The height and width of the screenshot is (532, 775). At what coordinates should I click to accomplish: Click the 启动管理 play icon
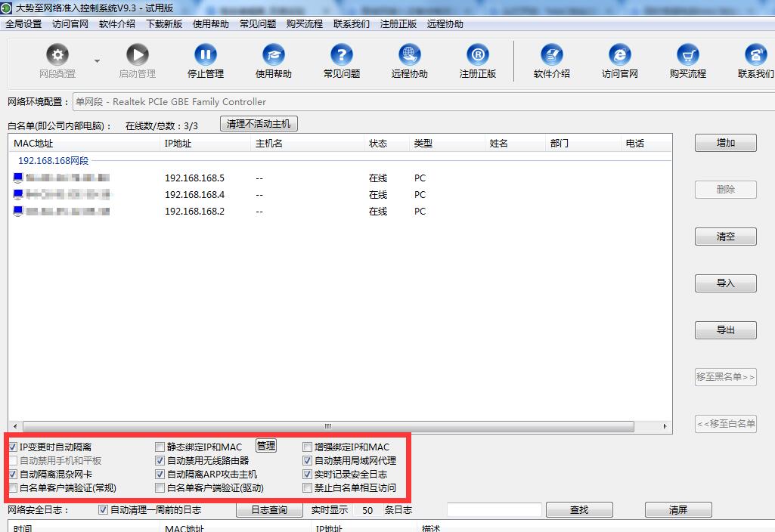[138, 55]
